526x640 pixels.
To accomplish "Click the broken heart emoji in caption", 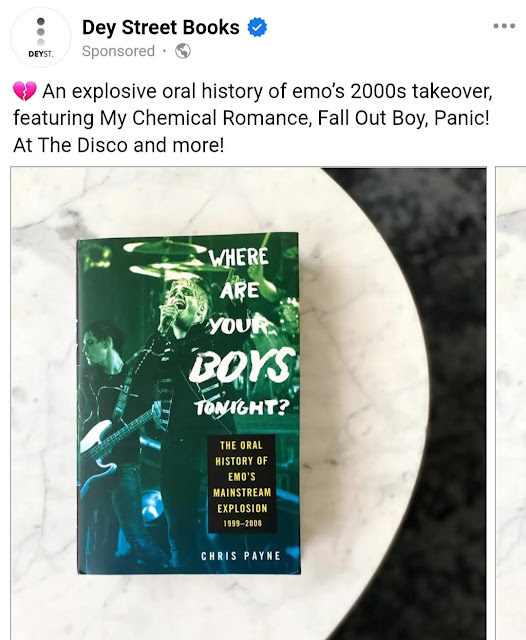I will pos(24,91).
